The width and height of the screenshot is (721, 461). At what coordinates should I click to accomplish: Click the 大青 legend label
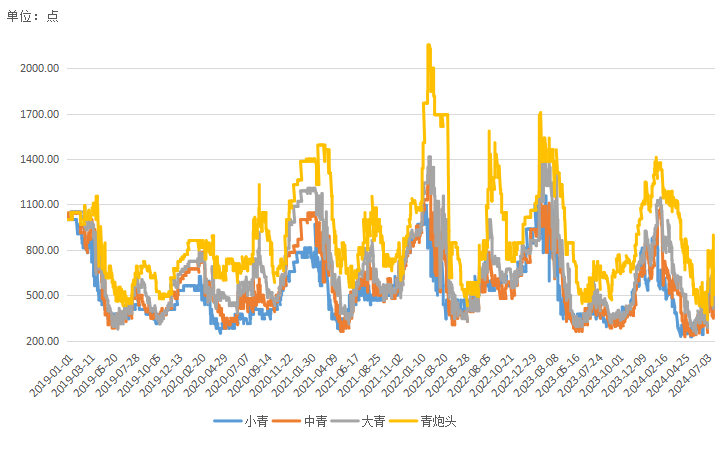tap(374, 421)
